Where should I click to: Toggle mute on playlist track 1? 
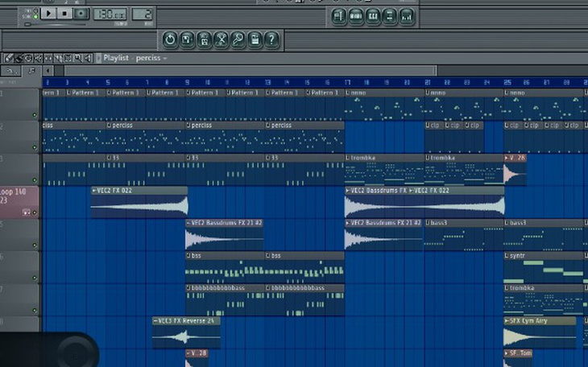[35, 115]
